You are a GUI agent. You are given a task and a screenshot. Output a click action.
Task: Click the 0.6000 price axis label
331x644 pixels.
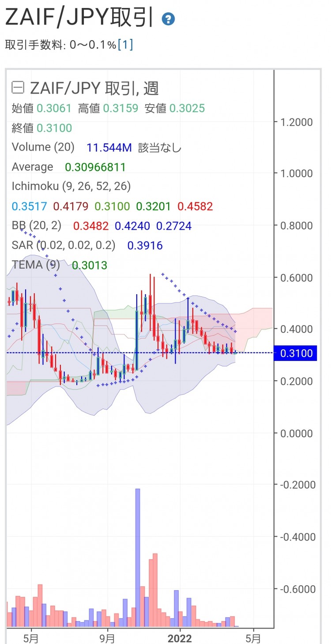click(297, 278)
